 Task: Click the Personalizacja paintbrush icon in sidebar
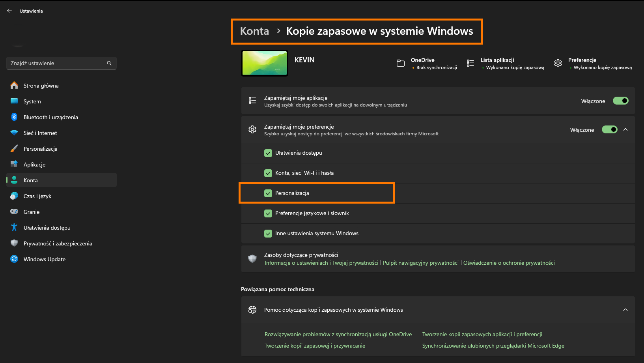pos(14,148)
